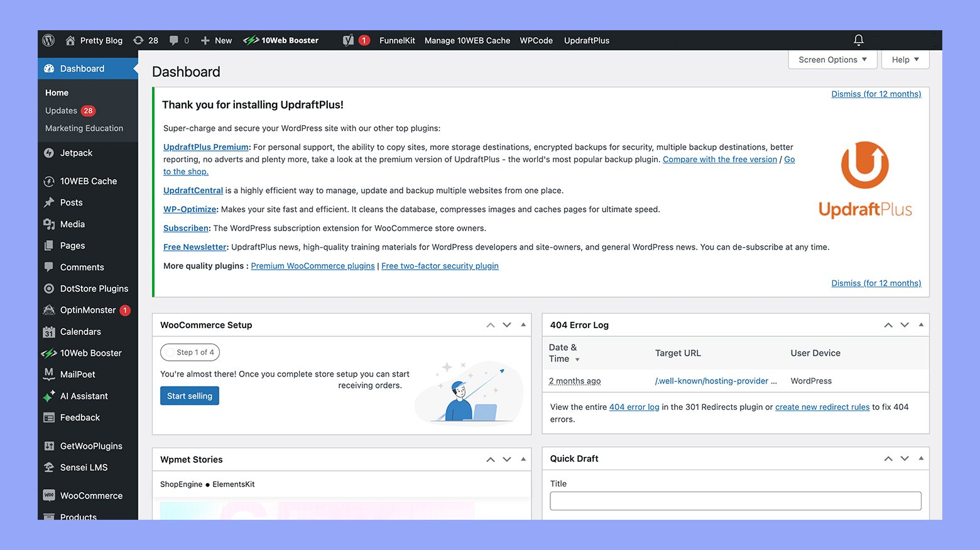Viewport: 980px width, 550px height.
Task: Open the notifications bell icon
Action: (x=858, y=40)
